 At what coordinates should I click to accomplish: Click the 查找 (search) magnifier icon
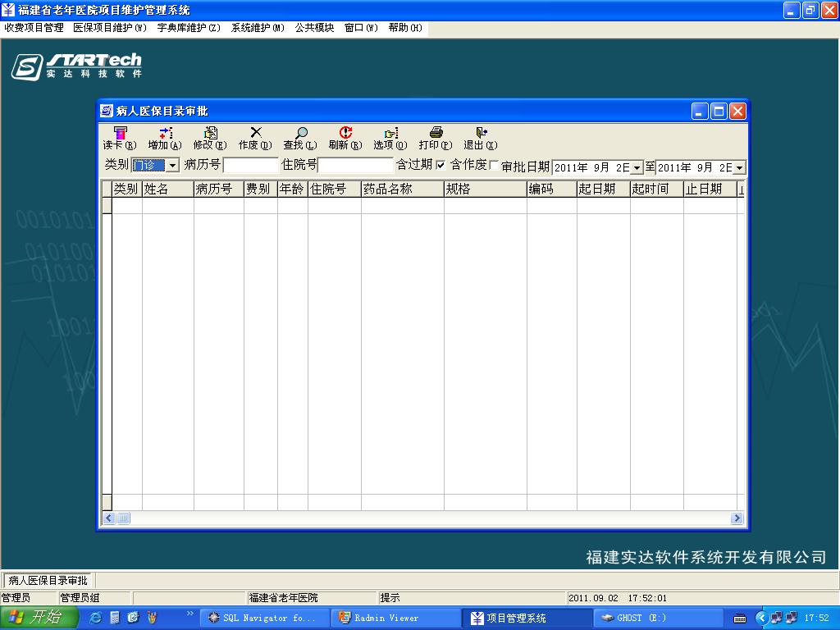coord(300,138)
